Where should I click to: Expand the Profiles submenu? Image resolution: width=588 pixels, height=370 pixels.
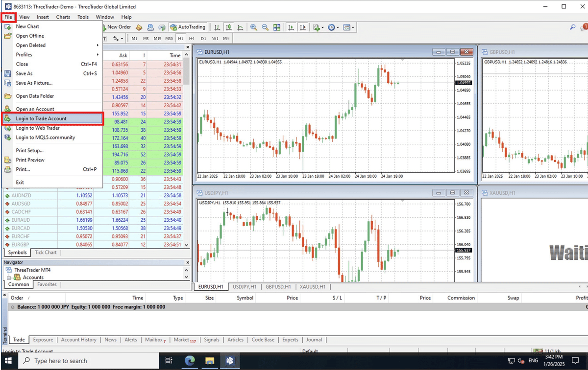98,54
